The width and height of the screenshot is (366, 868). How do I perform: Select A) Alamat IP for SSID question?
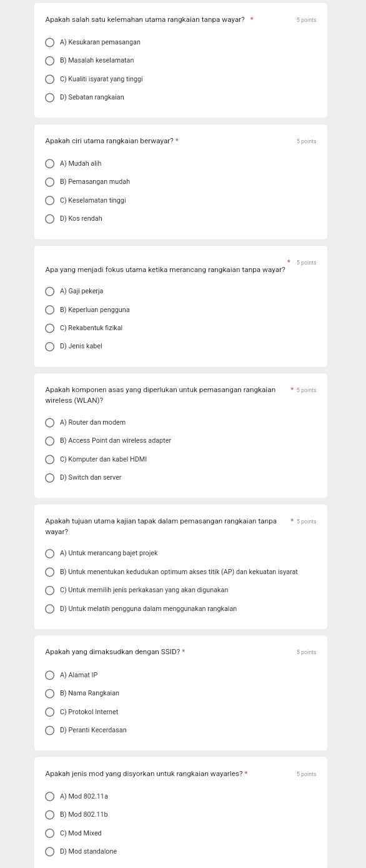pyautogui.click(x=49, y=675)
